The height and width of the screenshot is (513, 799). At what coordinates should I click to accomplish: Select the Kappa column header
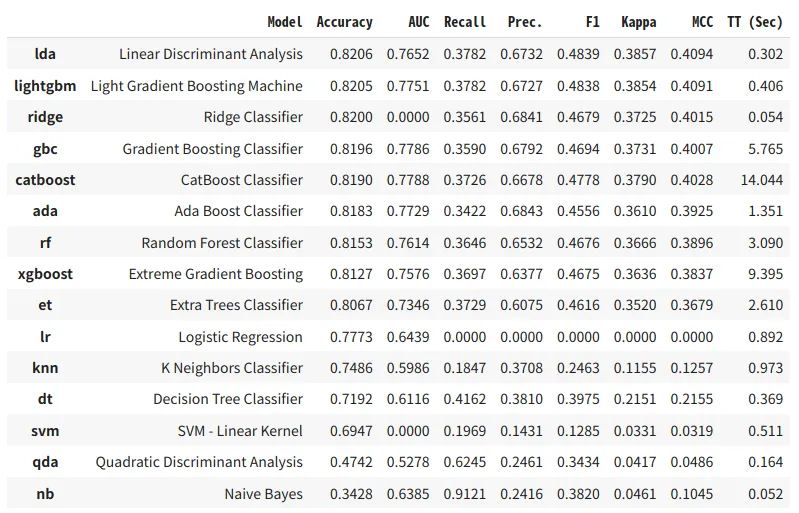pos(638,22)
